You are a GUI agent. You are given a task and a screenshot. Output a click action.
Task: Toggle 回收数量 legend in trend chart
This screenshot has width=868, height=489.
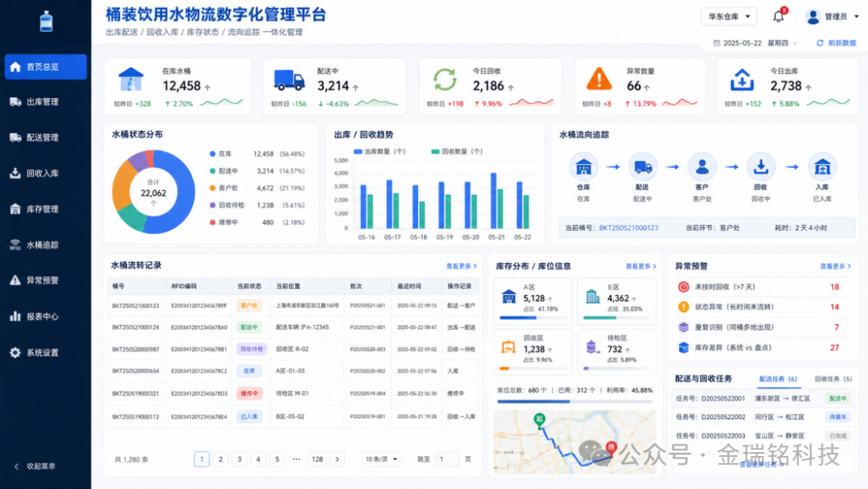(x=457, y=151)
